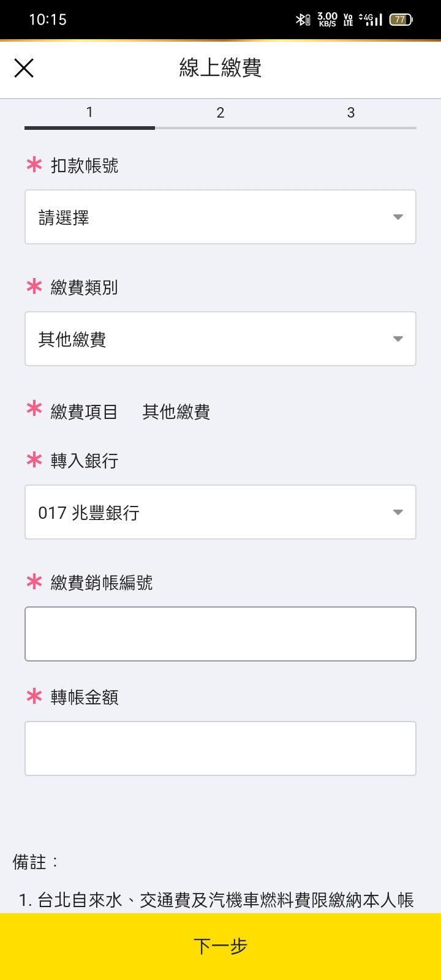Go to step 2 tab
The image size is (441, 980).
click(x=221, y=113)
